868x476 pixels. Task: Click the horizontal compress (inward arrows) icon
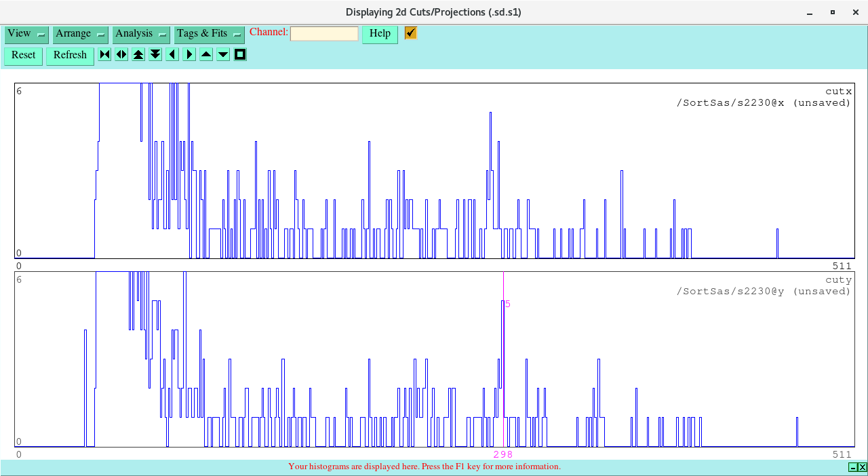pos(104,55)
